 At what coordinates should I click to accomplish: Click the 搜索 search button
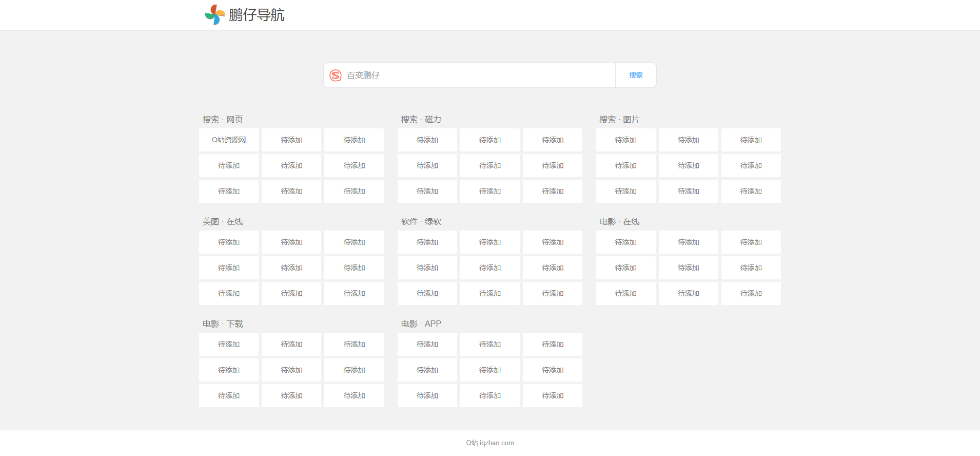pyautogui.click(x=636, y=75)
